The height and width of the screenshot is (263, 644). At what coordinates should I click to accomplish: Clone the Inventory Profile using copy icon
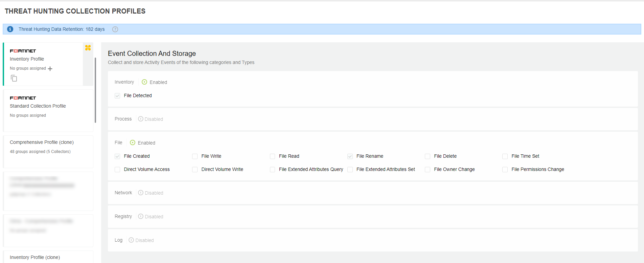pos(14,79)
